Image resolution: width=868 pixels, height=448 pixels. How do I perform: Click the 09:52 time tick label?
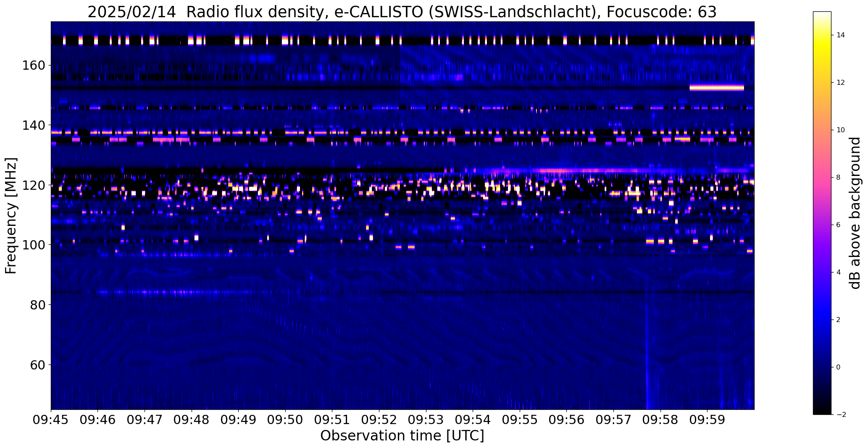tap(379, 419)
